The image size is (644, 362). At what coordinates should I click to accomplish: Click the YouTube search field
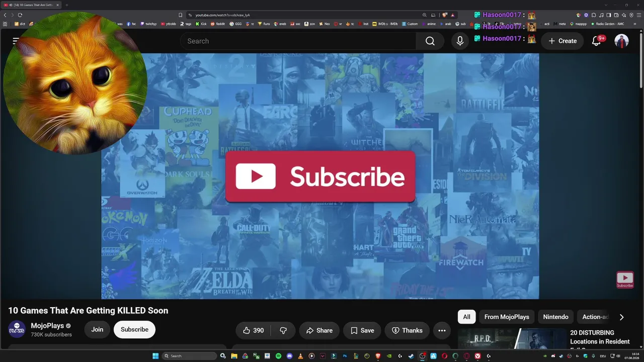[x=298, y=41]
